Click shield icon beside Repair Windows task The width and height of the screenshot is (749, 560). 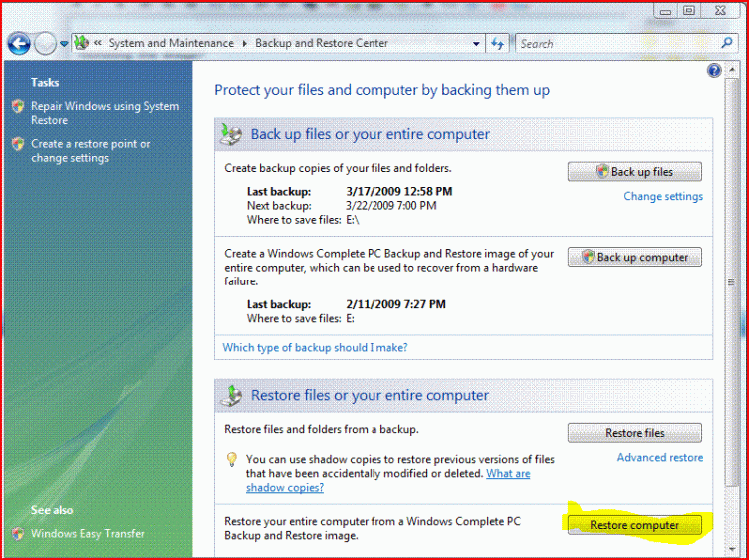(x=18, y=106)
